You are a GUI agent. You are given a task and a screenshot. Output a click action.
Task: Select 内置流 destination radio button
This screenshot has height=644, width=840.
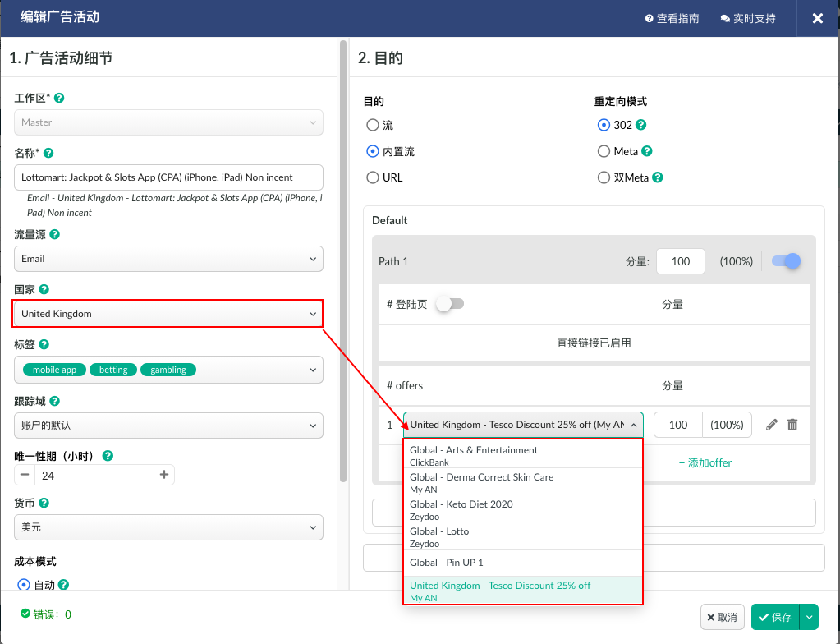(372, 151)
